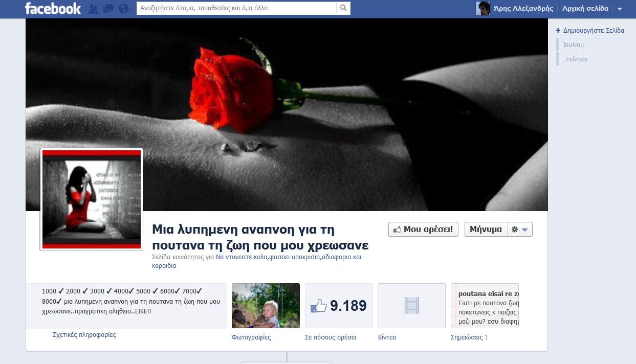Image resolution: width=636 pixels, height=364 pixels.
Task: Open notifications globe icon
Action: tap(123, 9)
